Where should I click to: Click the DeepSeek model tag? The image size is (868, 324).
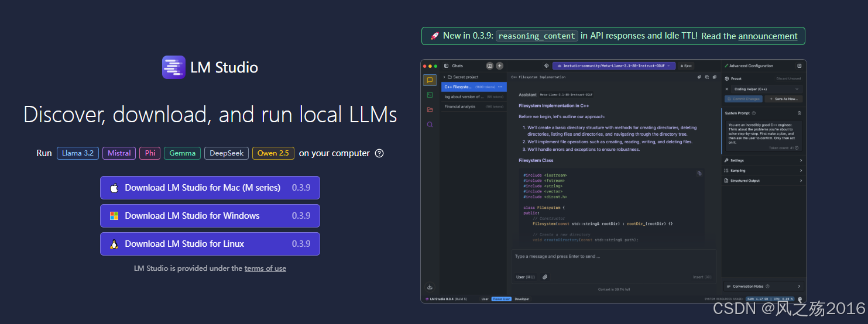coord(227,153)
